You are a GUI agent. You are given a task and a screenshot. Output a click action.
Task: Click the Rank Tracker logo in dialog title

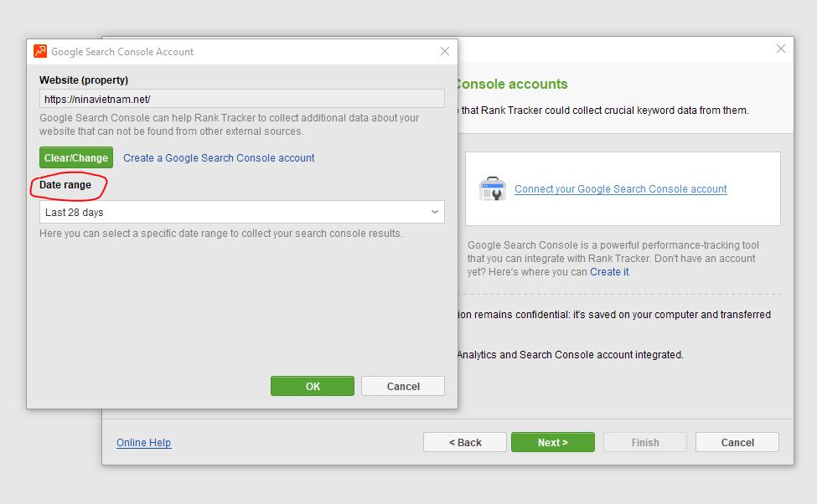40,51
